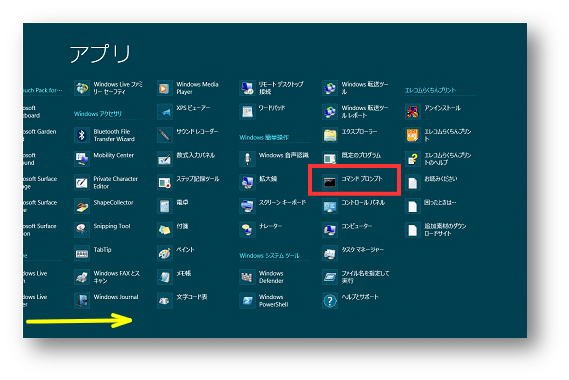Select the タスク マネージャー entry

click(353, 253)
